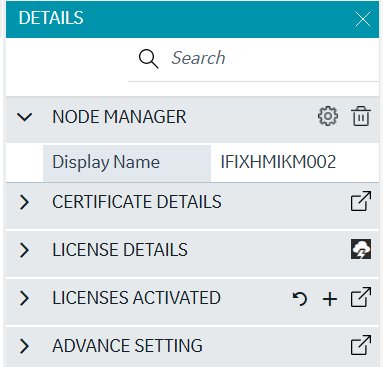Screen dimensions: 383x367
Task: Click the Display Name label
Action: 106,162
